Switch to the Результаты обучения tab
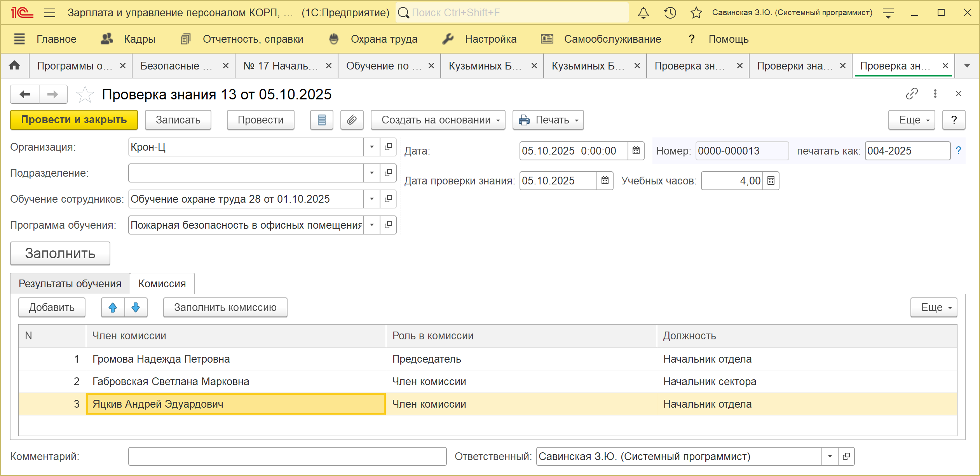 (70, 284)
